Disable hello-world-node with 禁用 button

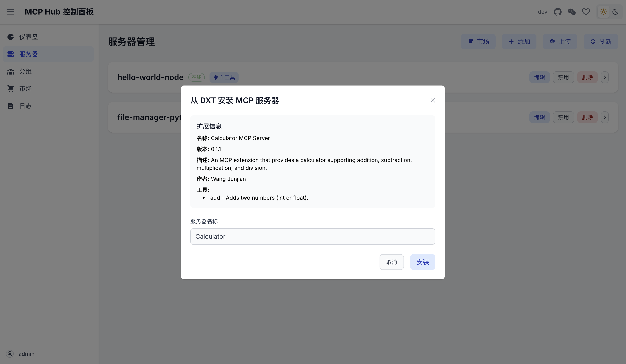563,77
